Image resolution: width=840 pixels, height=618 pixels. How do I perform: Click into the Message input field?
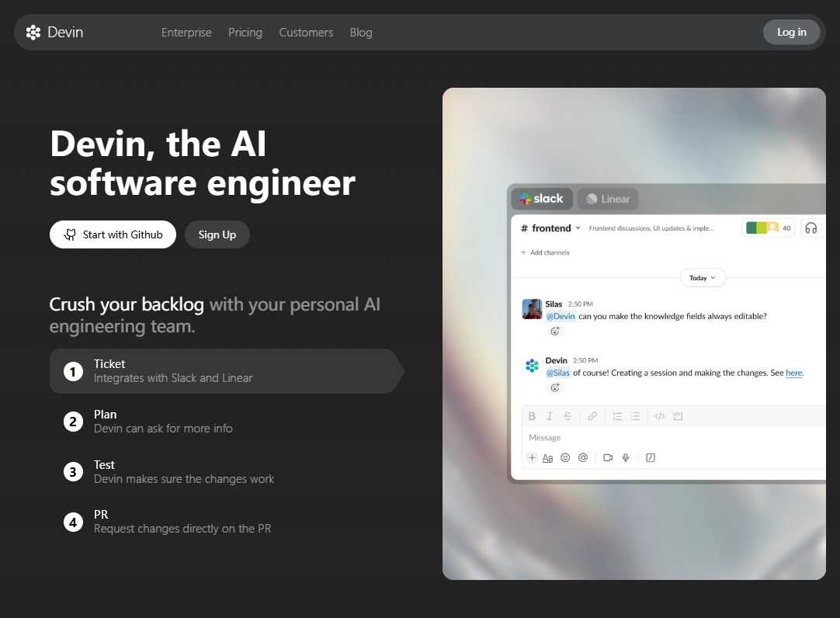(668, 438)
